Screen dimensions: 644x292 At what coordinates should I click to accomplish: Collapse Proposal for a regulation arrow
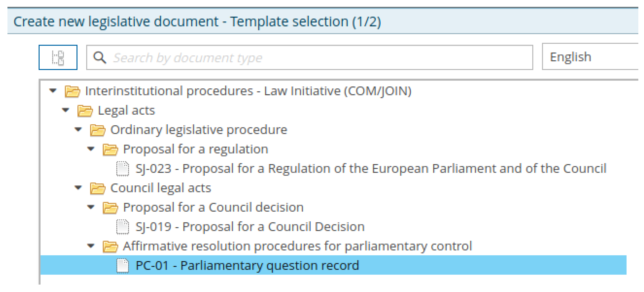(x=91, y=149)
